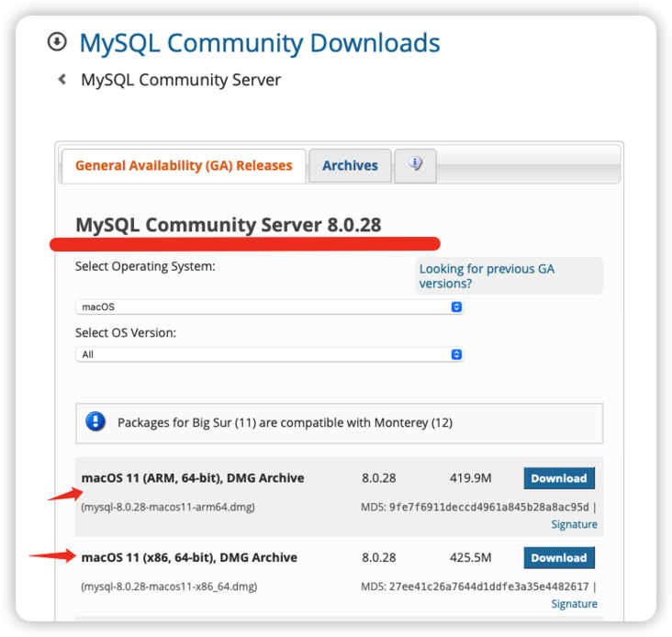Click the 425.5M file size value
Screen dimensions: 672x637
(471, 558)
